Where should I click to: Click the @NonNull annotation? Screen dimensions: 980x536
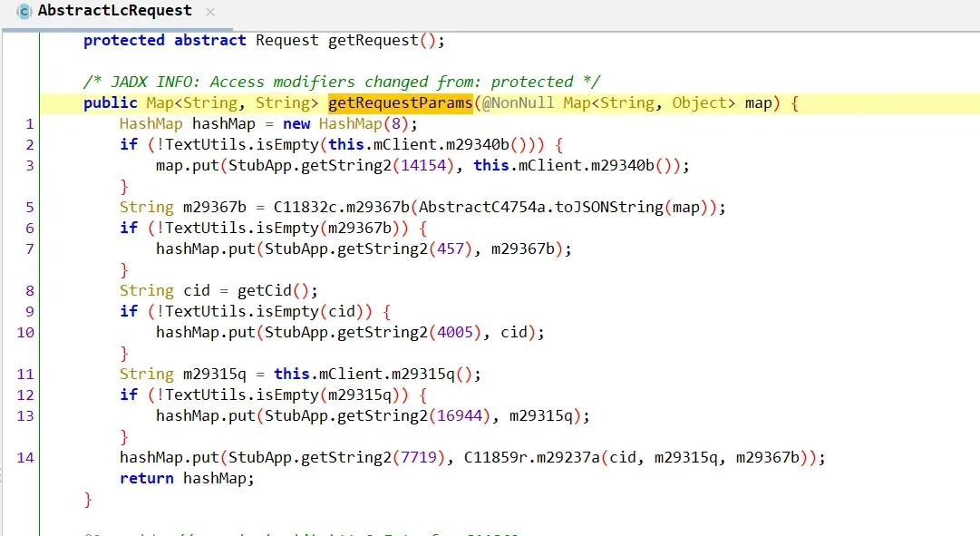coord(519,102)
